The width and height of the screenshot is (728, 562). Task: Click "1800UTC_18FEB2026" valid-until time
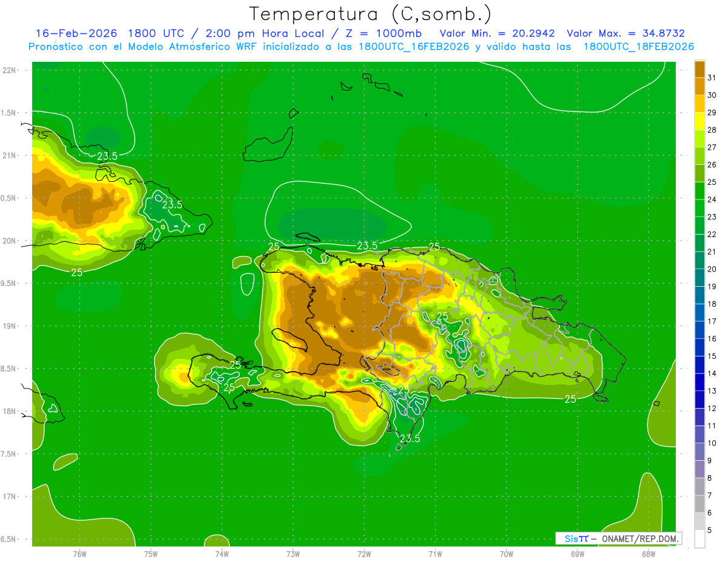click(x=639, y=47)
